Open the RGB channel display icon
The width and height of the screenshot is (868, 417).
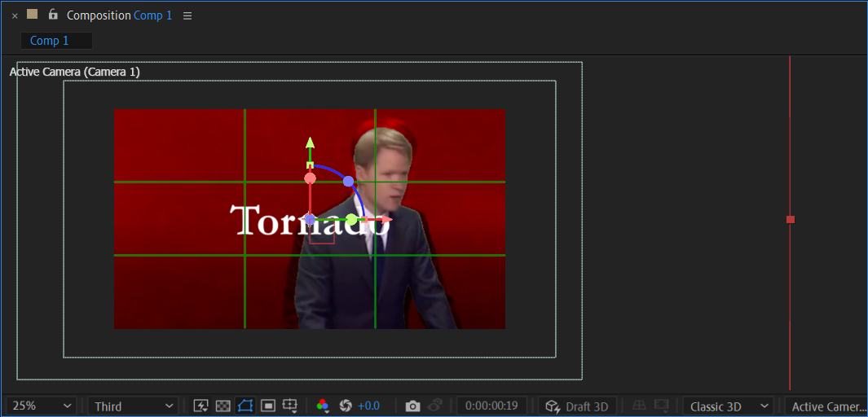pos(323,406)
